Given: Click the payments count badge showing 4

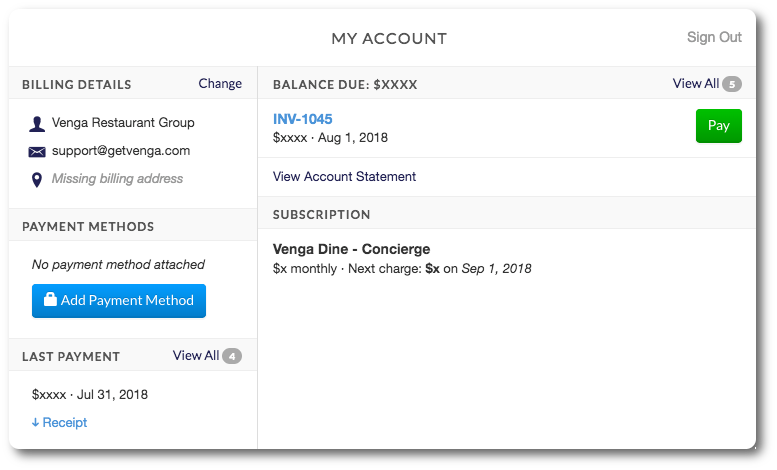Looking at the screenshot, I should tap(232, 356).
